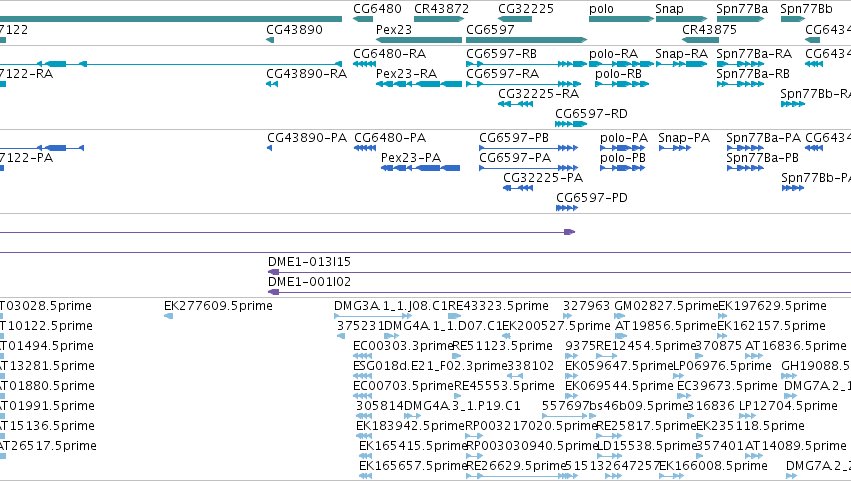Screen dimensions: 851x481
Task: Click the Spn77Ba-RA transcript label
Action: 754,54
